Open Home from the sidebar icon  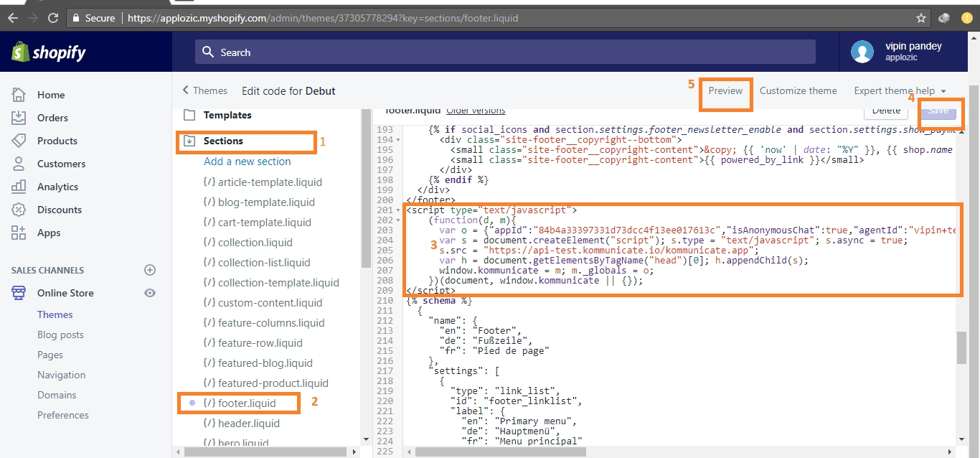point(19,95)
